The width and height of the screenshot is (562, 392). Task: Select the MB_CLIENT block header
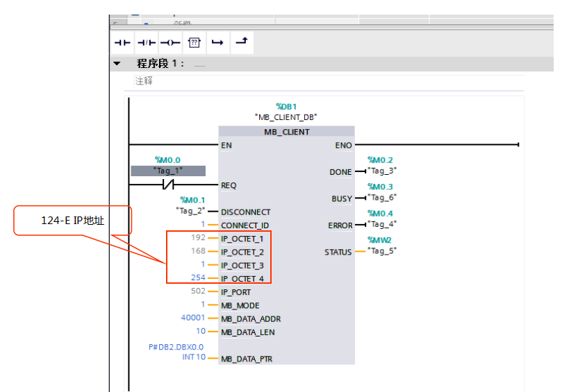coord(286,132)
